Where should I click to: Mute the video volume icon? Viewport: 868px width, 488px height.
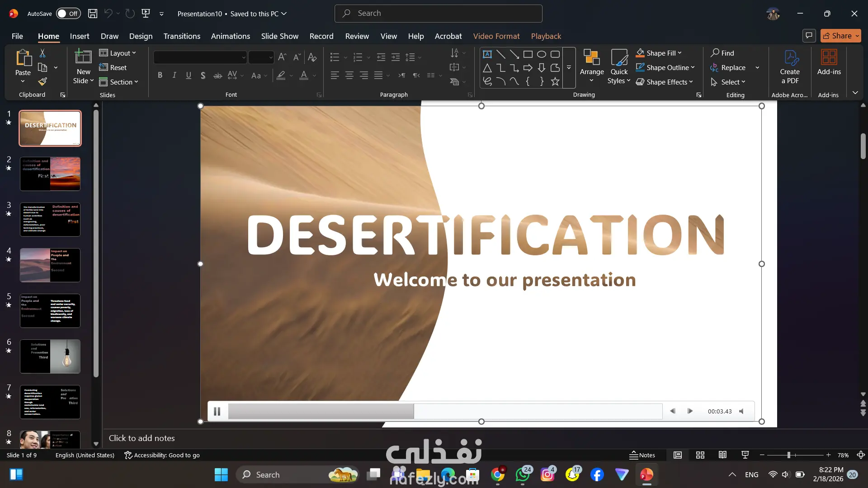tap(742, 411)
